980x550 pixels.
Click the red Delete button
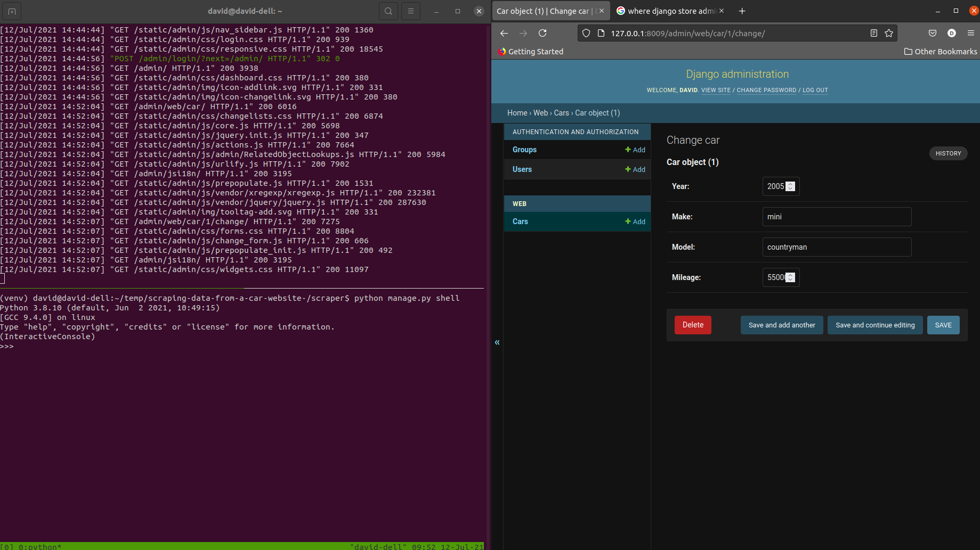point(692,325)
